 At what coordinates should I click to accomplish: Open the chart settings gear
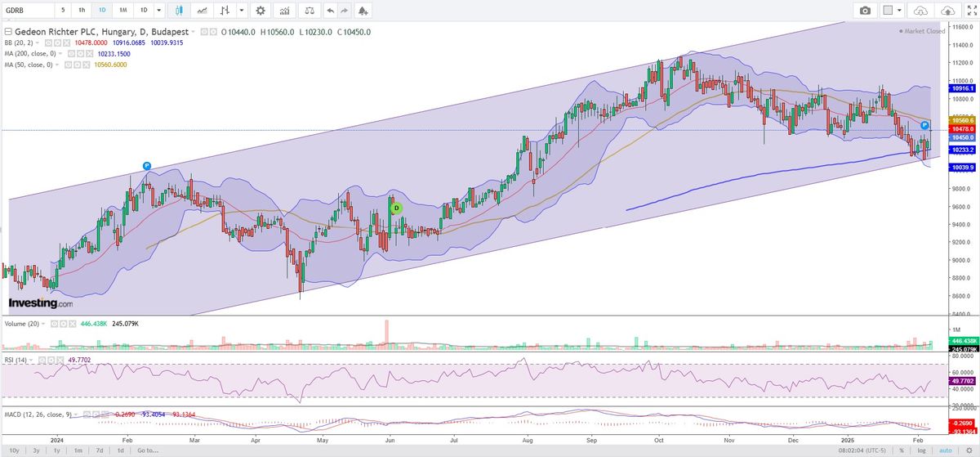click(261, 10)
